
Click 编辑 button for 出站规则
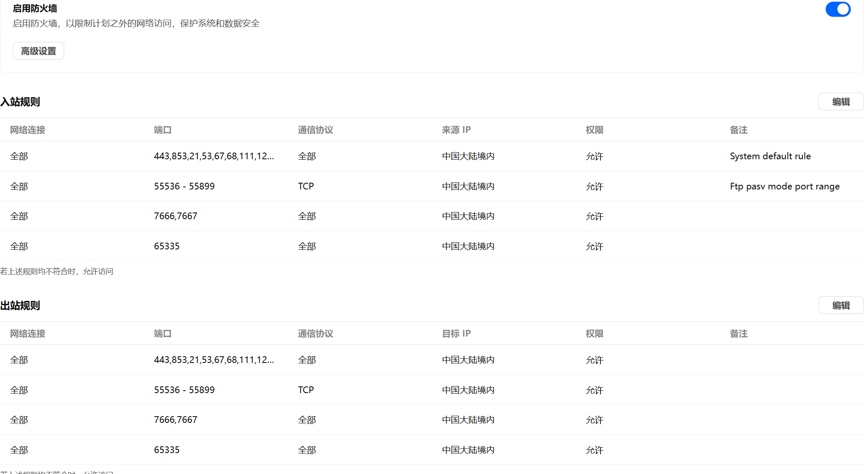click(840, 306)
